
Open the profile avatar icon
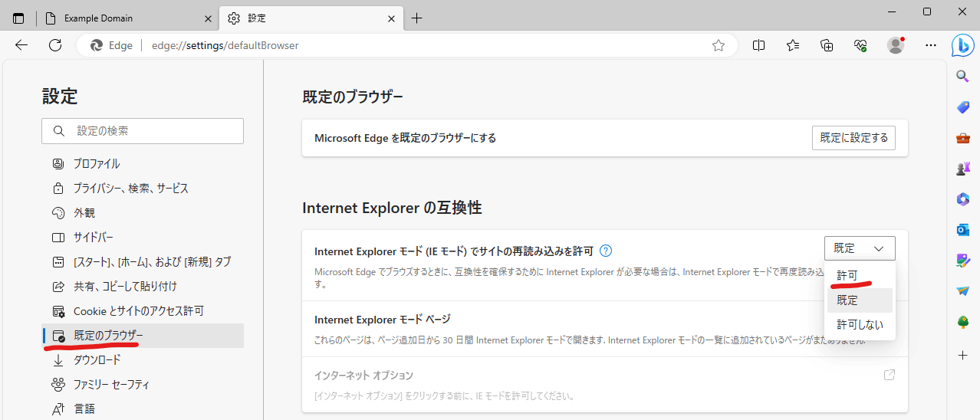pyautogui.click(x=896, y=45)
